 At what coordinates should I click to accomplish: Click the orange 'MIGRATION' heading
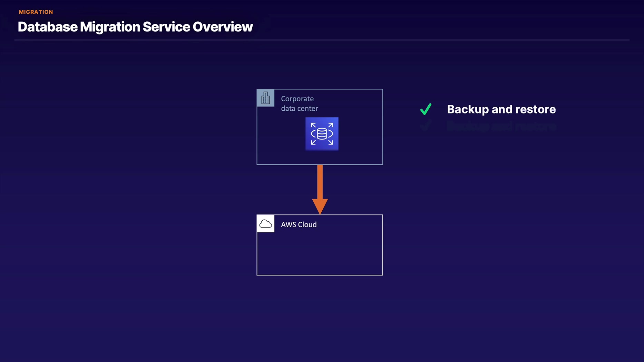pyautogui.click(x=36, y=12)
